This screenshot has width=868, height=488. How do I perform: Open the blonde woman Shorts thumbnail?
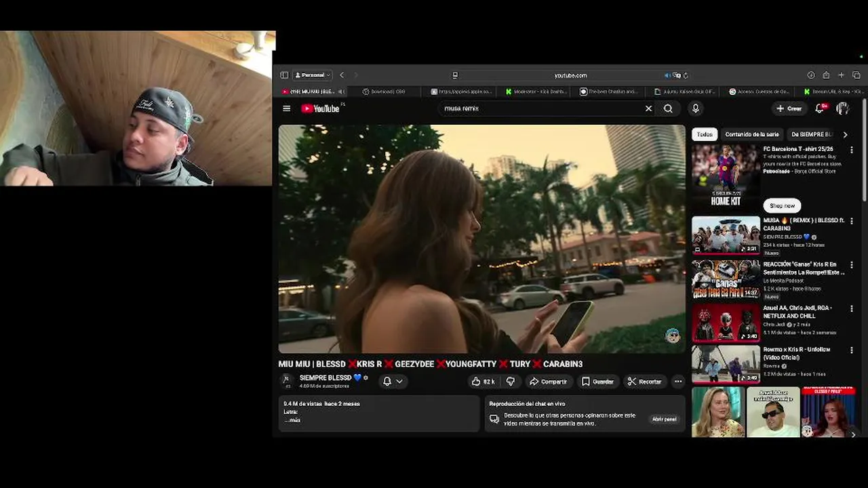pos(717,412)
